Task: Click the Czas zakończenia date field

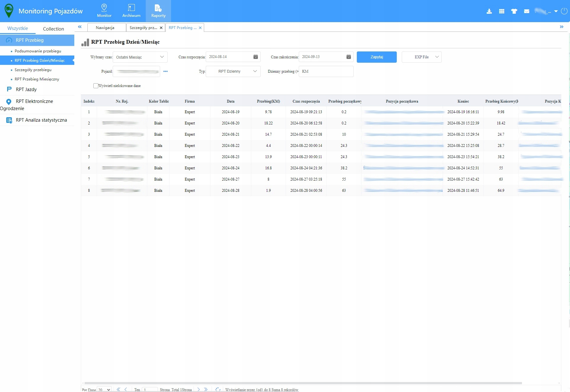Action: click(326, 57)
